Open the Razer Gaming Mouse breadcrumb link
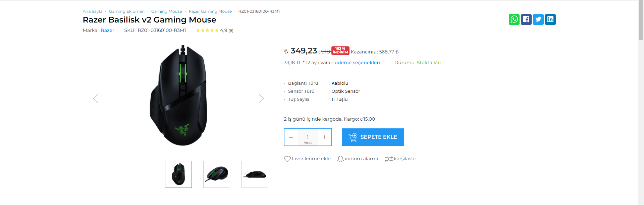Viewport: 644px width, 205px height. coord(210,11)
